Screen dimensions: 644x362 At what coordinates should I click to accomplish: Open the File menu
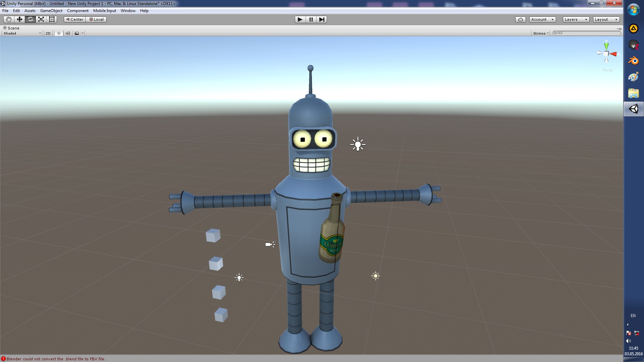(x=5, y=11)
